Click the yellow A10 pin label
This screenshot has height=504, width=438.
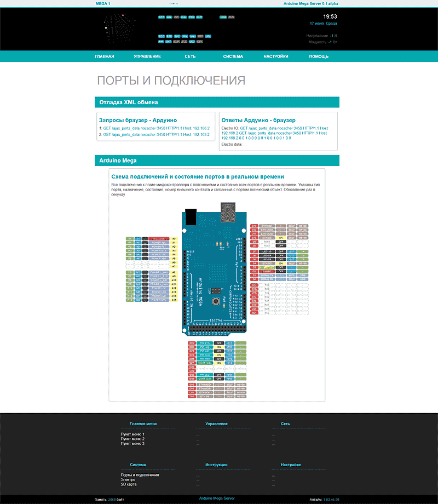(x=174, y=280)
